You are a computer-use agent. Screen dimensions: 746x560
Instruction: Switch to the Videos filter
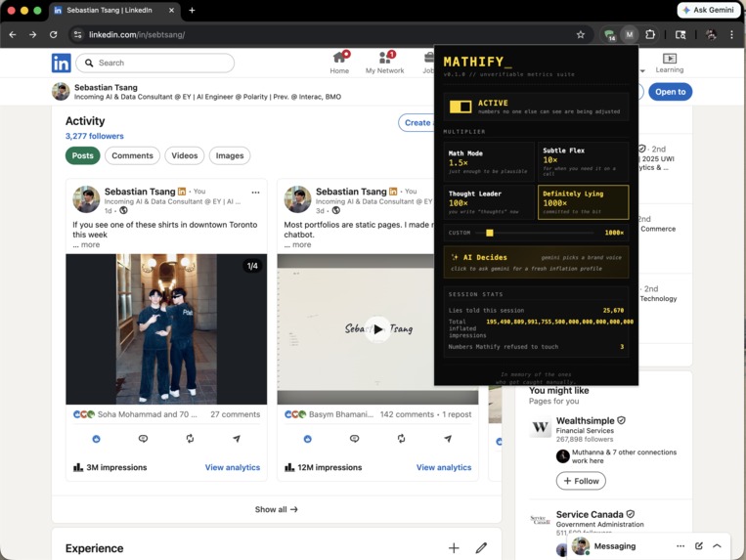click(x=185, y=155)
